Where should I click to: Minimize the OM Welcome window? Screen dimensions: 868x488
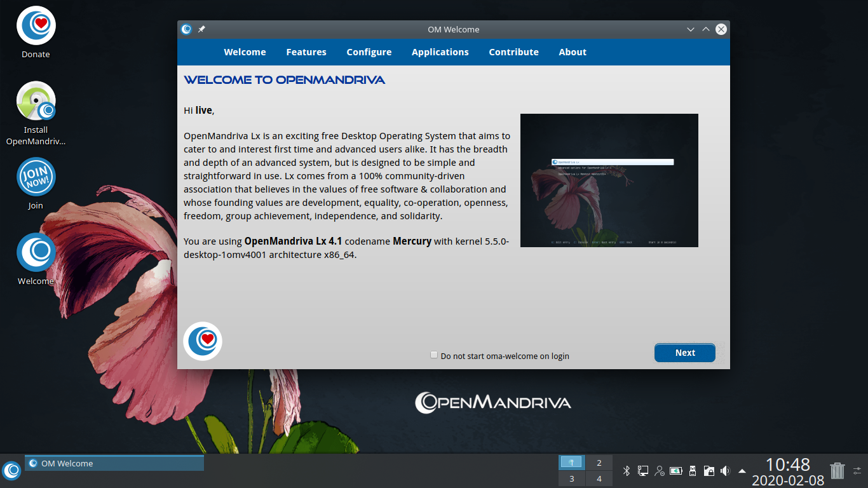point(691,29)
